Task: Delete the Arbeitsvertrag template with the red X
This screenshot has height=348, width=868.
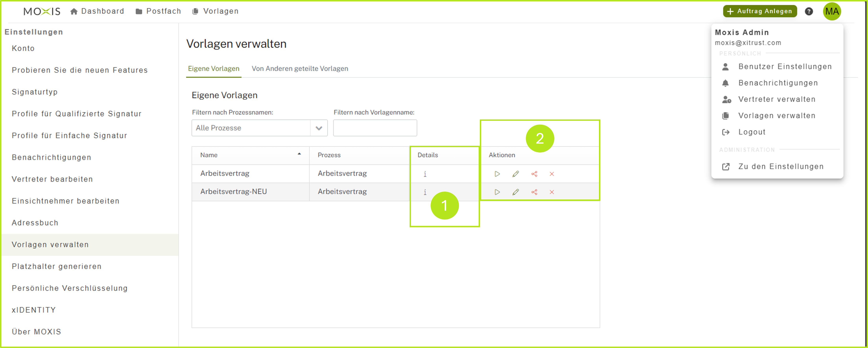Action: 552,174
